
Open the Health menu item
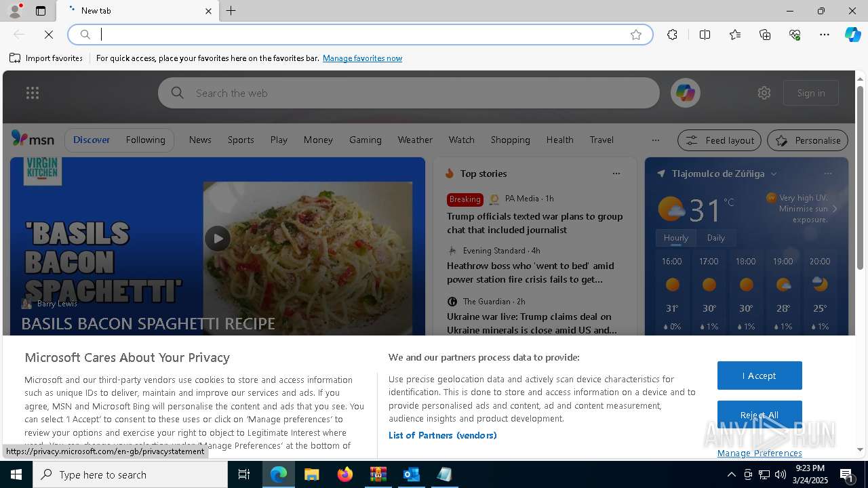pyautogui.click(x=560, y=140)
